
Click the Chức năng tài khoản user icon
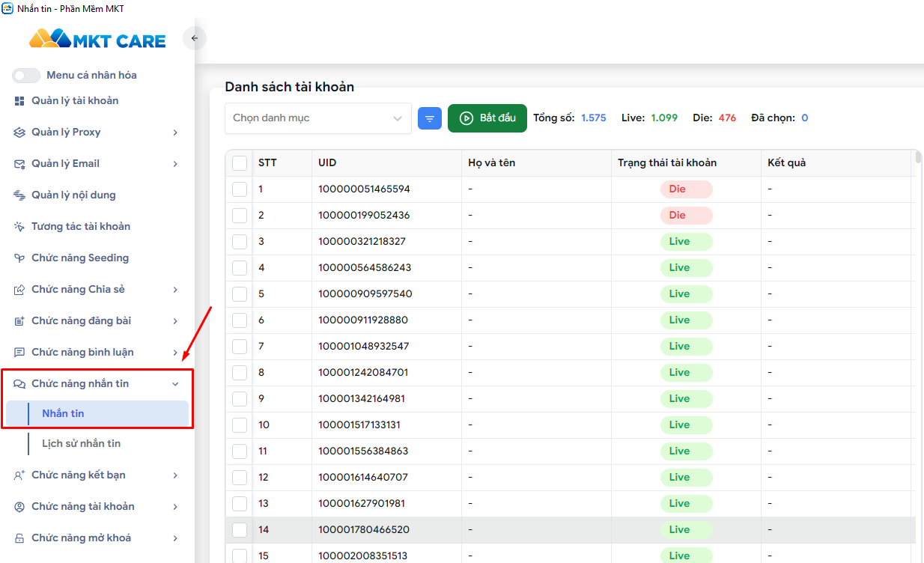tap(19, 507)
